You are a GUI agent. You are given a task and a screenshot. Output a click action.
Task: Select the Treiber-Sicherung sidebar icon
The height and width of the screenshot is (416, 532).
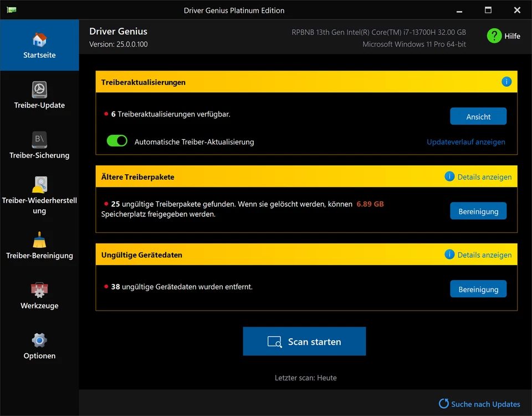pyautogui.click(x=39, y=144)
